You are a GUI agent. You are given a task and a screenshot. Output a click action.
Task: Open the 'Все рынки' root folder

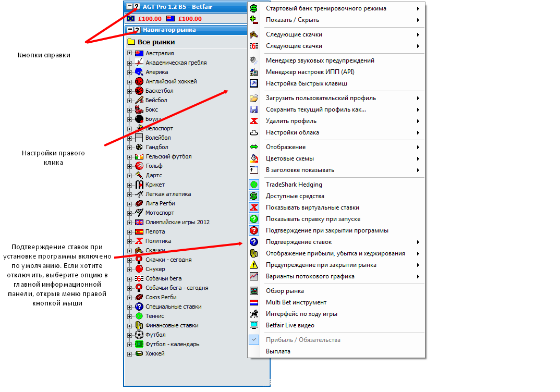156,42
